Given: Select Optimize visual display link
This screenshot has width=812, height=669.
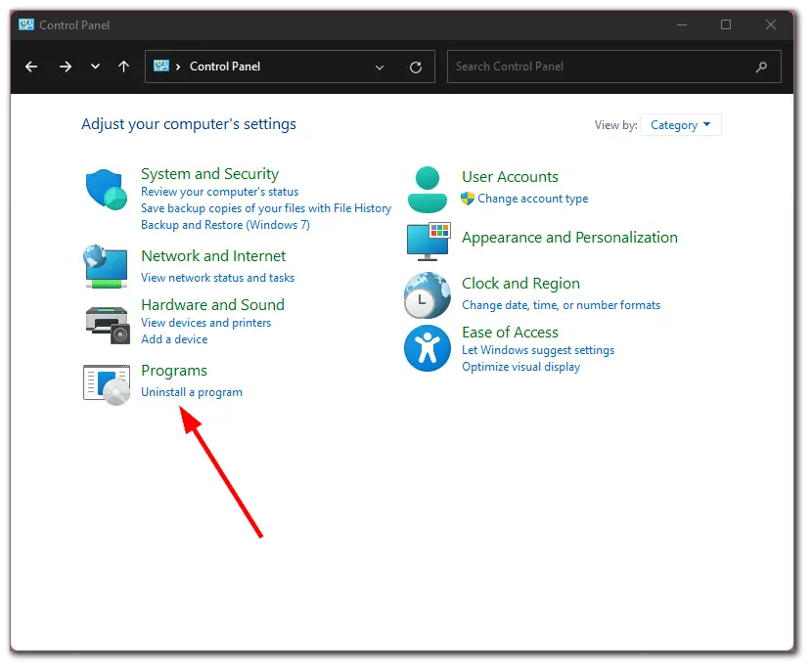Looking at the screenshot, I should (521, 367).
